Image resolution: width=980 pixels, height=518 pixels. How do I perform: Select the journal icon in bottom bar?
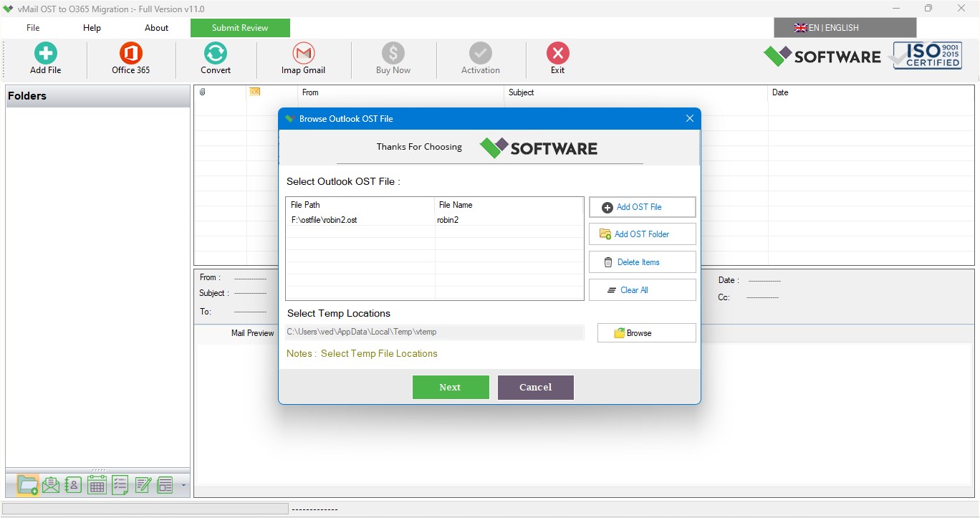[165, 485]
